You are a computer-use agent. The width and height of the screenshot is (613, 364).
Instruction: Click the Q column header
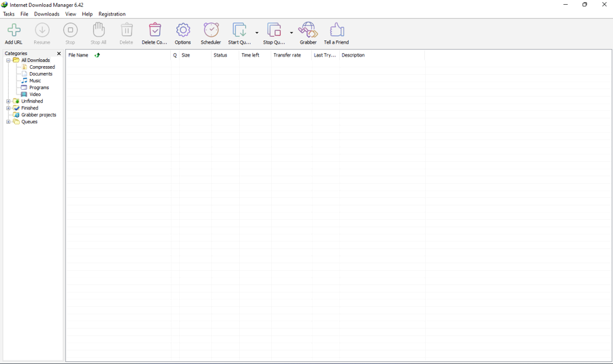[x=175, y=55]
